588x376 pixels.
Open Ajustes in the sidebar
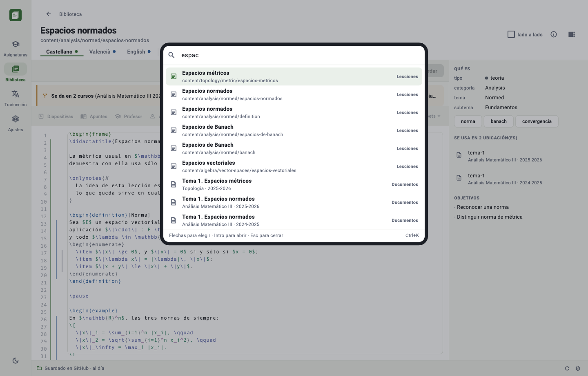pyautogui.click(x=16, y=123)
